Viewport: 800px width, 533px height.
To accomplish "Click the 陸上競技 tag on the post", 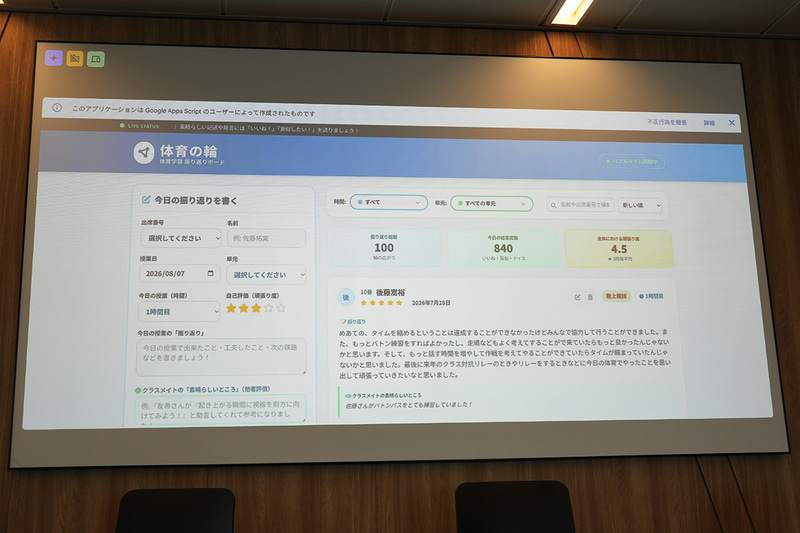I will pos(616,296).
